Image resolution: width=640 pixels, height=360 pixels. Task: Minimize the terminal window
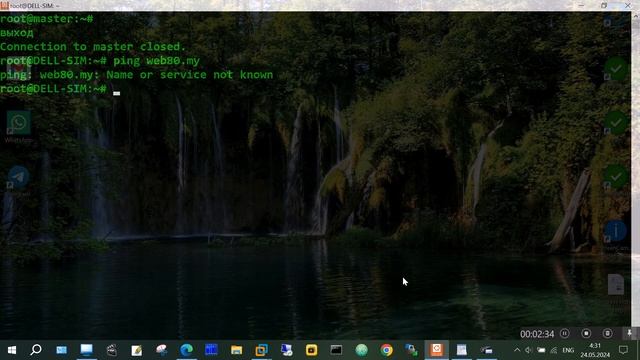[581, 5]
